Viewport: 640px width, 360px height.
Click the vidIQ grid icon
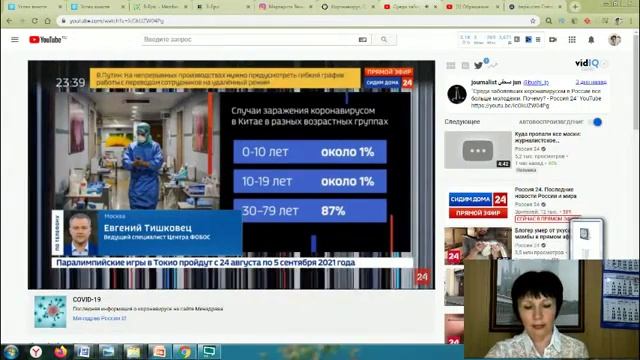tap(451, 65)
